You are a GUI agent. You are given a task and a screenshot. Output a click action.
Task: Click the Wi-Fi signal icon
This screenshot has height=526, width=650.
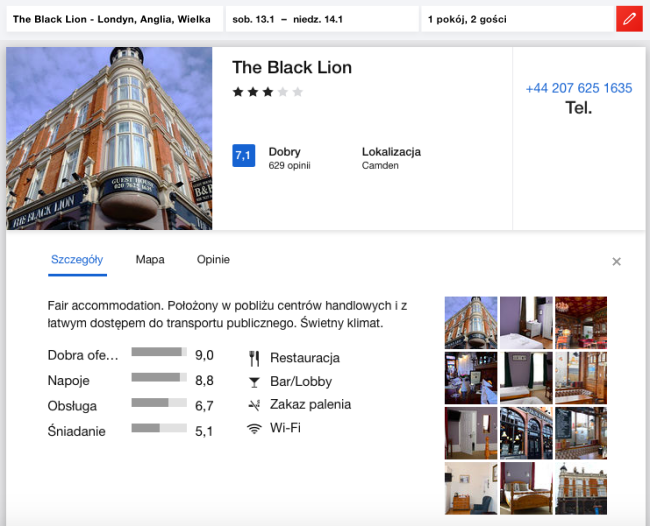click(254, 428)
